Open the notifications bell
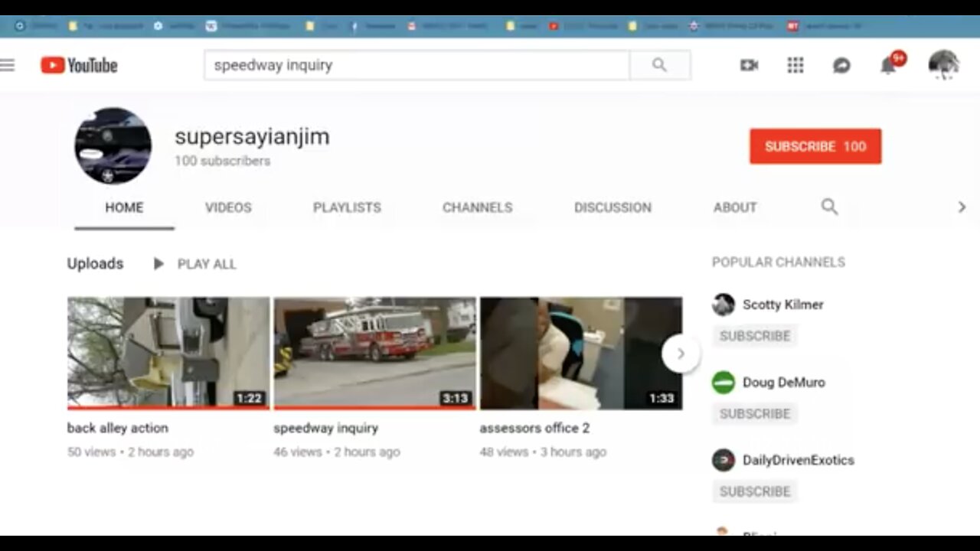This screenshot has height=551, width=980. pyautogui.click(x=888, y=65)
